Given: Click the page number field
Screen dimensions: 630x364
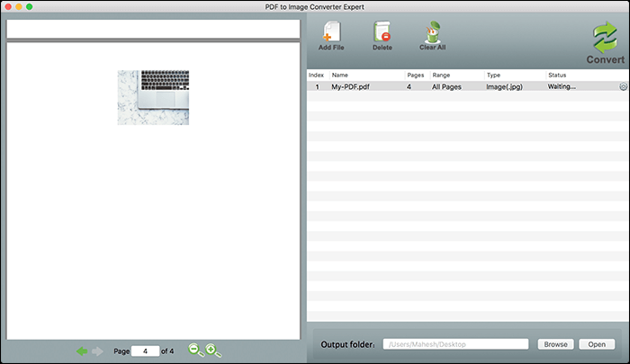Looking at the screenshot, I should [144, 351].
